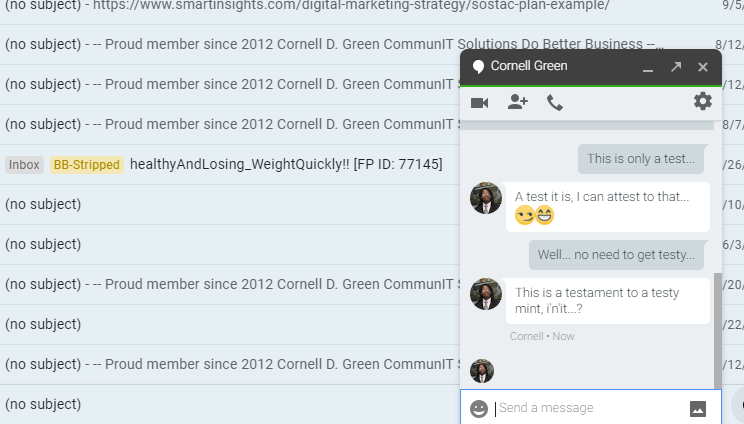Pop out the chat window
This screenshot has height=424, width=744.
(676, 66)
